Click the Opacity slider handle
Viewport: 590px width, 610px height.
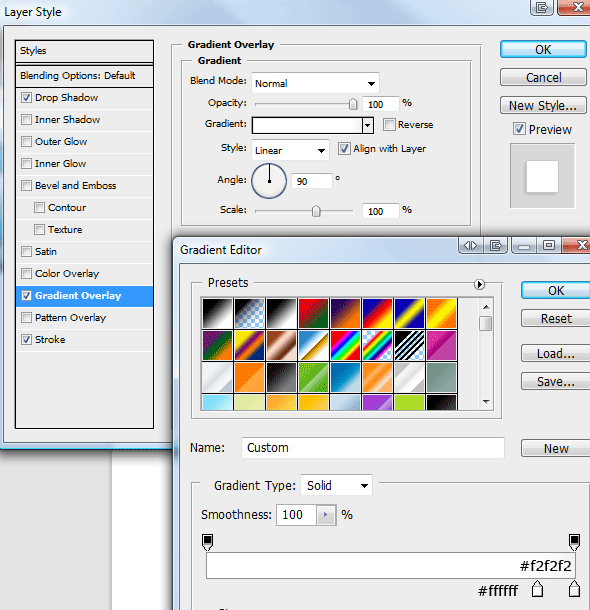(x=353, y=104)
